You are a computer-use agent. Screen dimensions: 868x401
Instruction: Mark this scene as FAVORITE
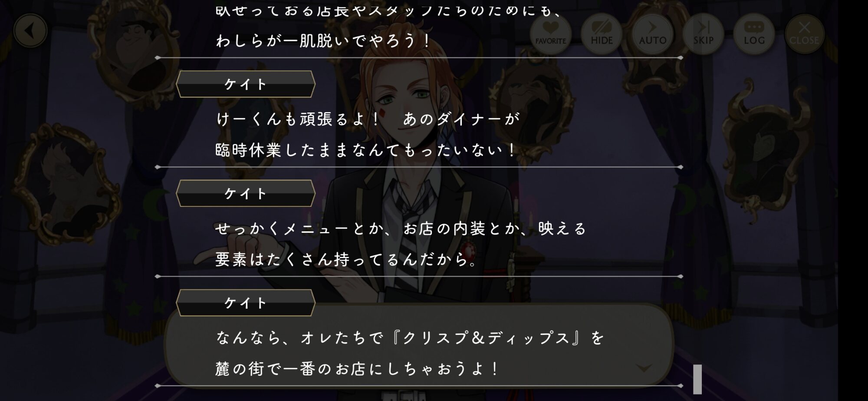[550, 34]
